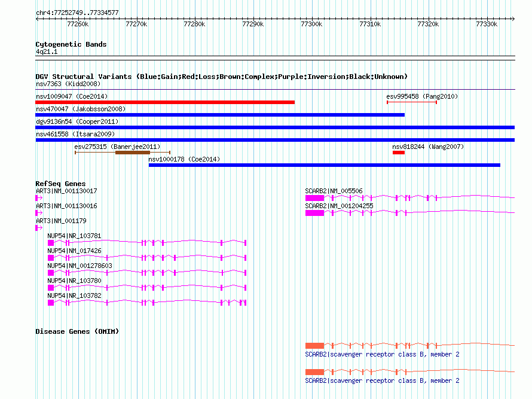
Task: Click the NUP54|NM_017426 transcript first exon block
Action: (x=51, y=258)
